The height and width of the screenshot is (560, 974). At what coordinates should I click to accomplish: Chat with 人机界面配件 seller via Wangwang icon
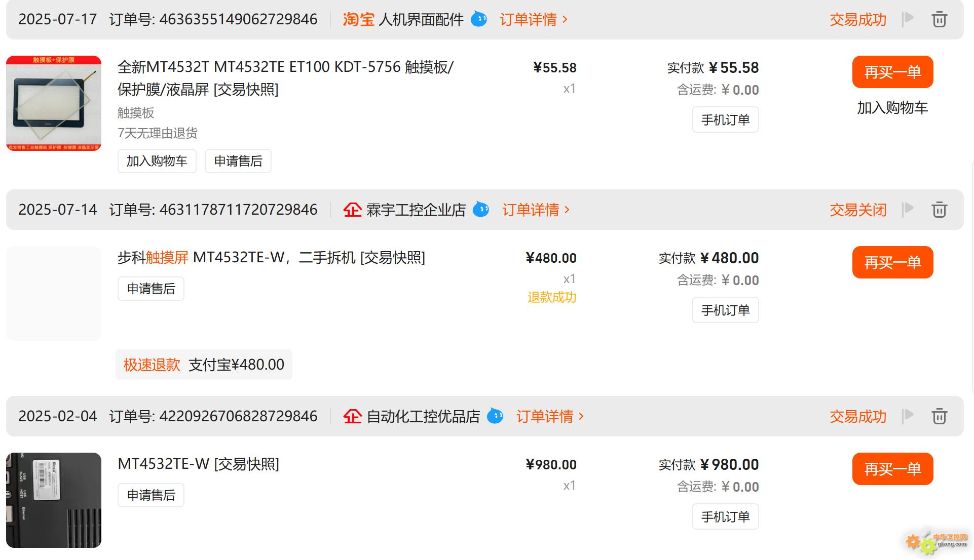[x=479, y=19]
